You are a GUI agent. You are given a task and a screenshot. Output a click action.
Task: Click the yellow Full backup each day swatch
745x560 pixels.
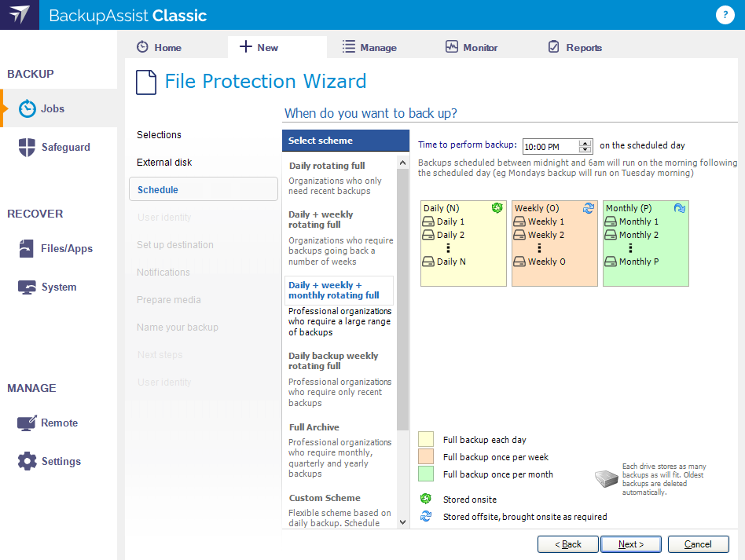(426, 439)
